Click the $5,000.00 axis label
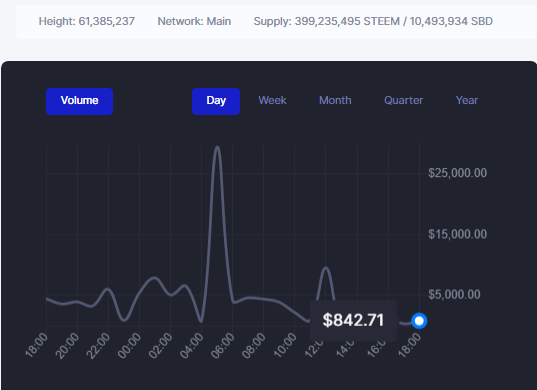The image size is (537, 390). pos(454,294)
